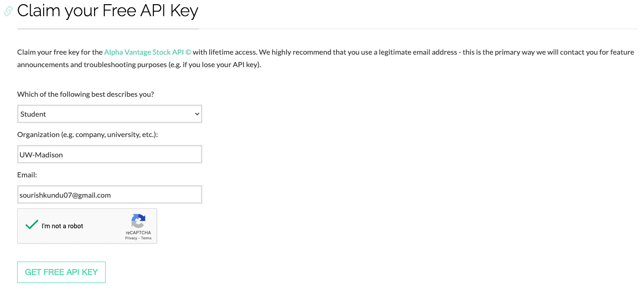This screenshot has width=644, height=294.
Task: Click the "best describes you" question label
Action: click(86, 94)
